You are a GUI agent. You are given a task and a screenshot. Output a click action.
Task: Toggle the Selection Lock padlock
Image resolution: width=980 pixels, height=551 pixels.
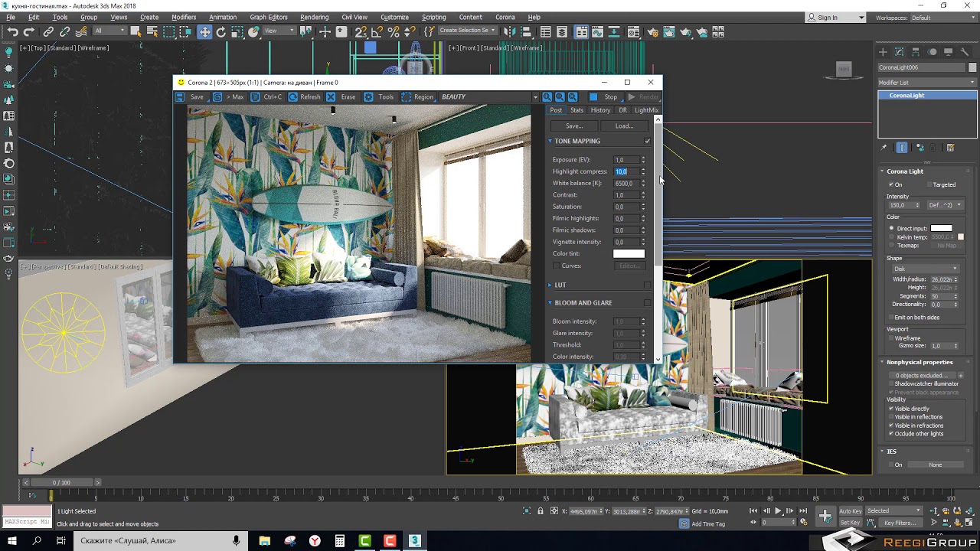[x=541, y=511]
